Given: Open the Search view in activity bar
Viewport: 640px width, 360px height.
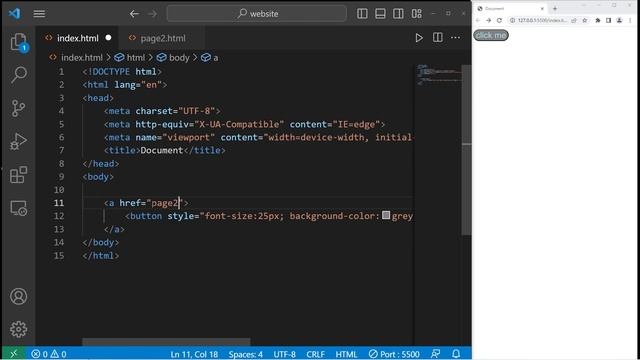Looking at the screenshot, I should (19, 75).
